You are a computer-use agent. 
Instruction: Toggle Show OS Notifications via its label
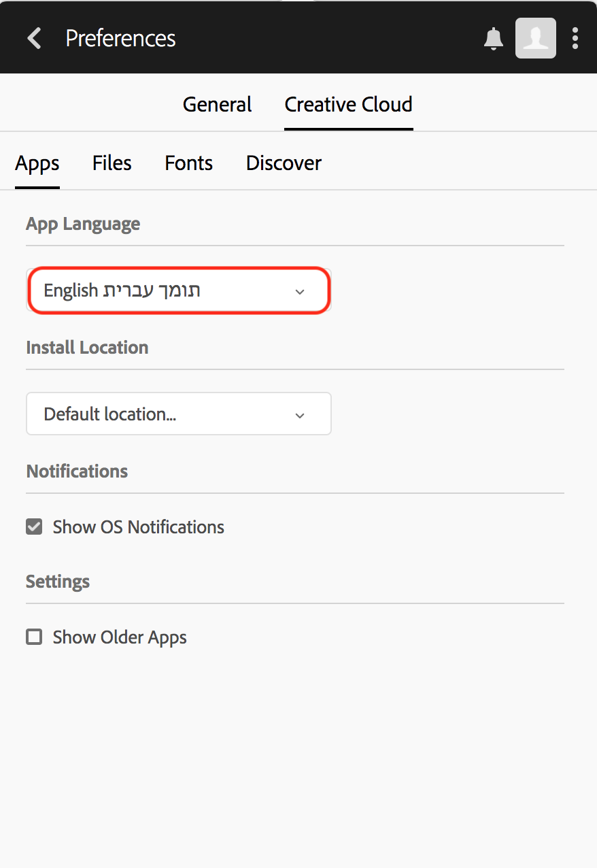tap(138, 527)
